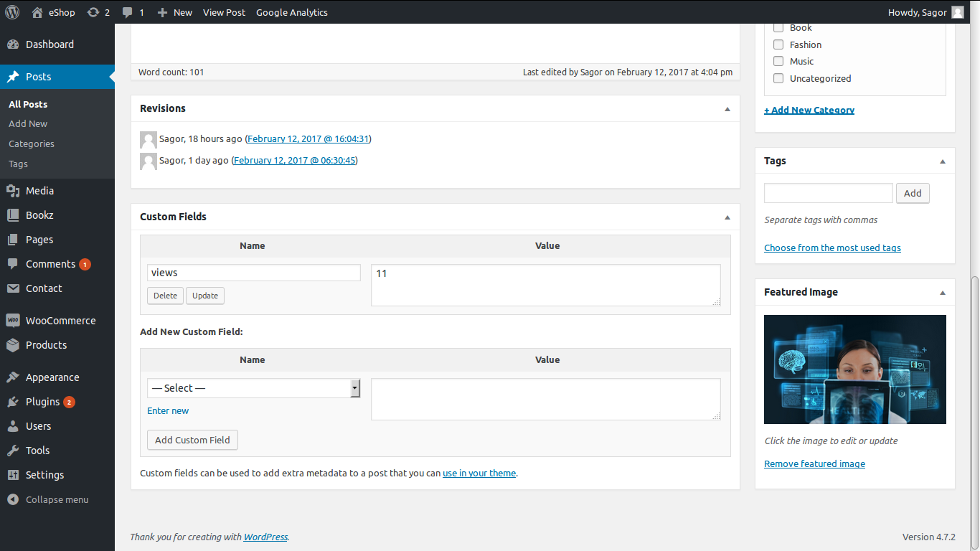980x551 pixels.
Task: Collapse the Featured Image panel
Action: tap(943, 293)
